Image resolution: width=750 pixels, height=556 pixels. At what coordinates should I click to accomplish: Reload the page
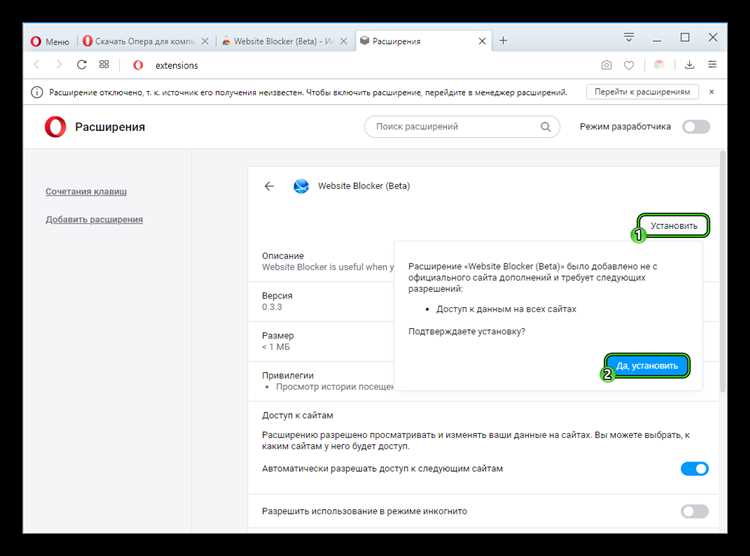[82, 65]
